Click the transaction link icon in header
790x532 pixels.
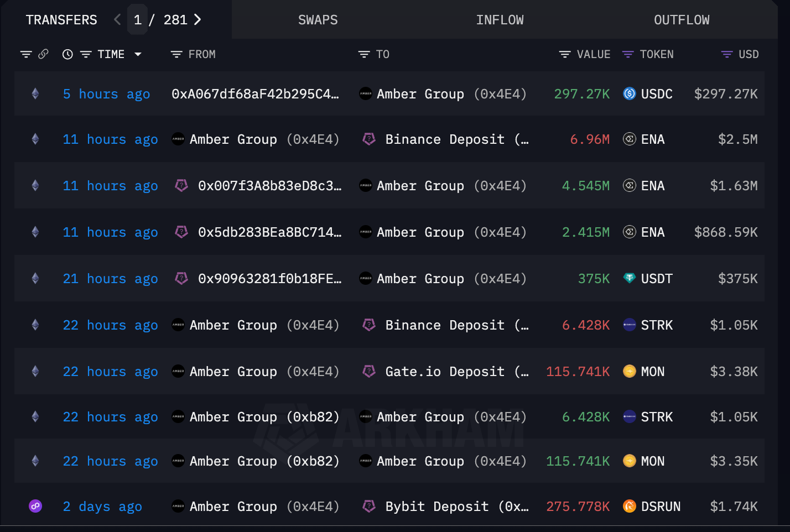43,54
